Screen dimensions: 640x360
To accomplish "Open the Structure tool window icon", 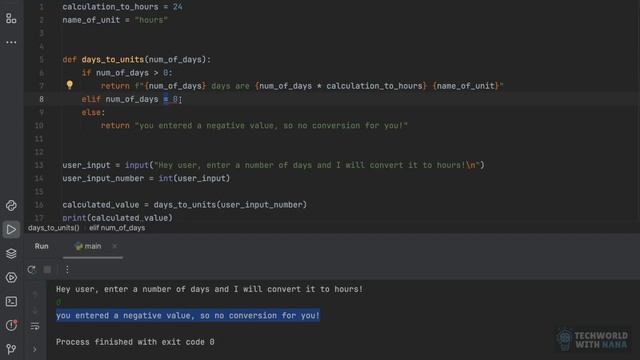I will tap(11, 18).
